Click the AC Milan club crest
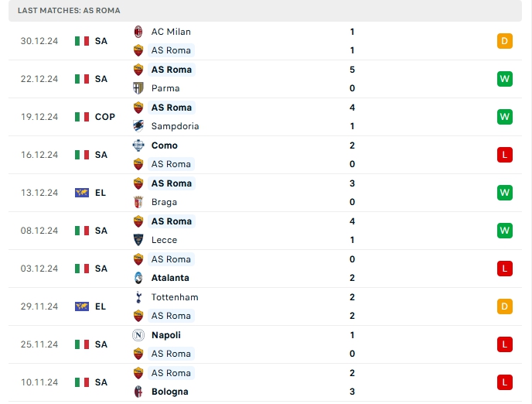532x404 pixels. coord(138,32)
